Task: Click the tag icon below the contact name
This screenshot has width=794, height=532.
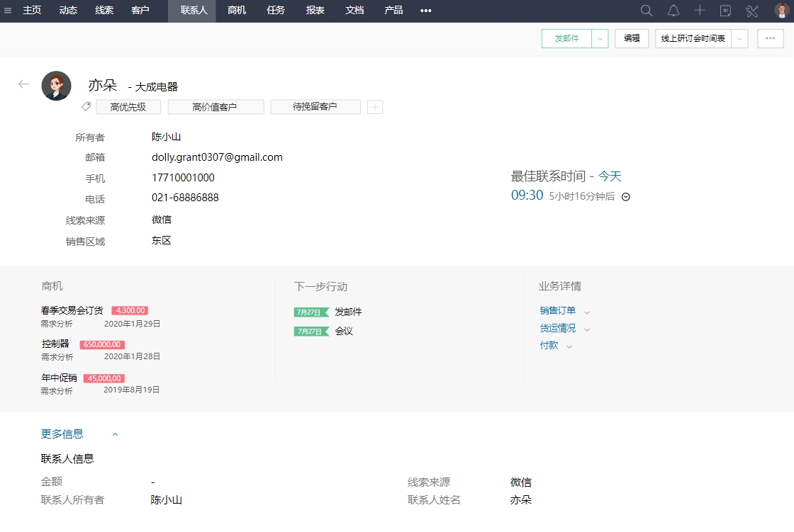Action: [x=86, y=107]
